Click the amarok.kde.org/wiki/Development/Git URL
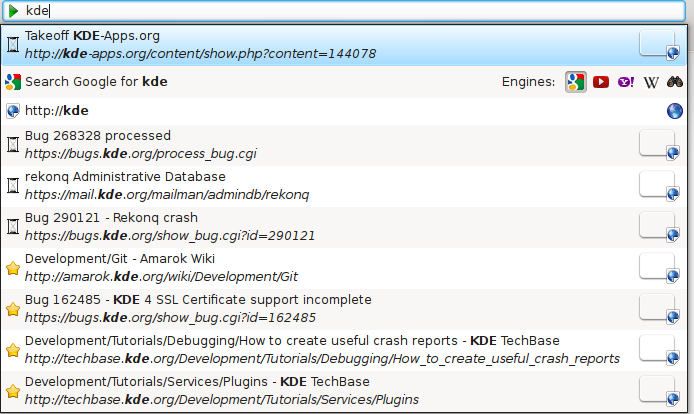The width and height of the screenshot is (694, 414). tap(161, 277)
